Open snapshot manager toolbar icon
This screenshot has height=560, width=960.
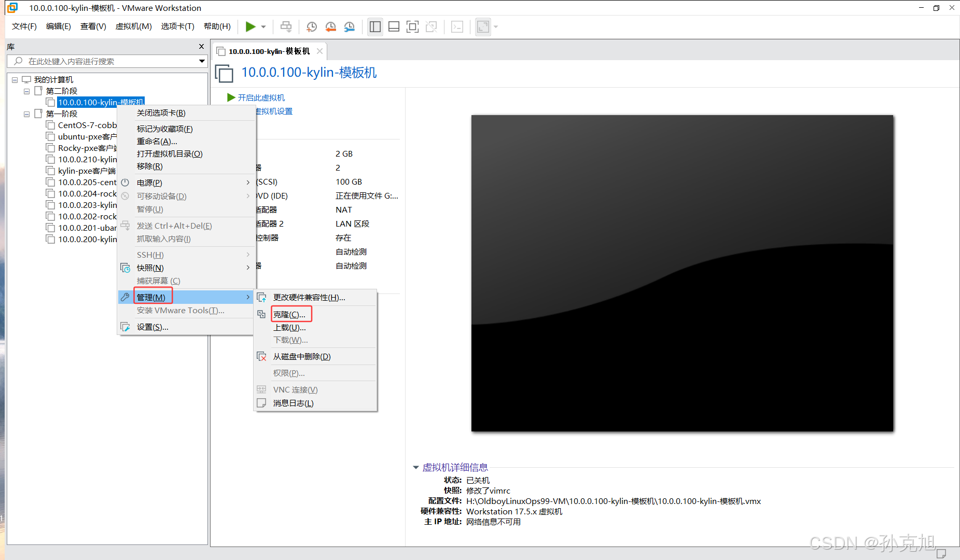(350, 26)
